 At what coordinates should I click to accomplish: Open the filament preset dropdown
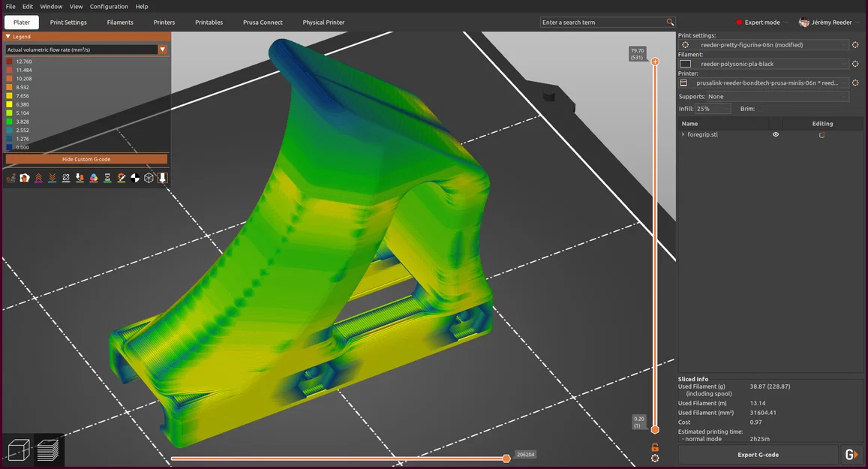tap(763, 64)
